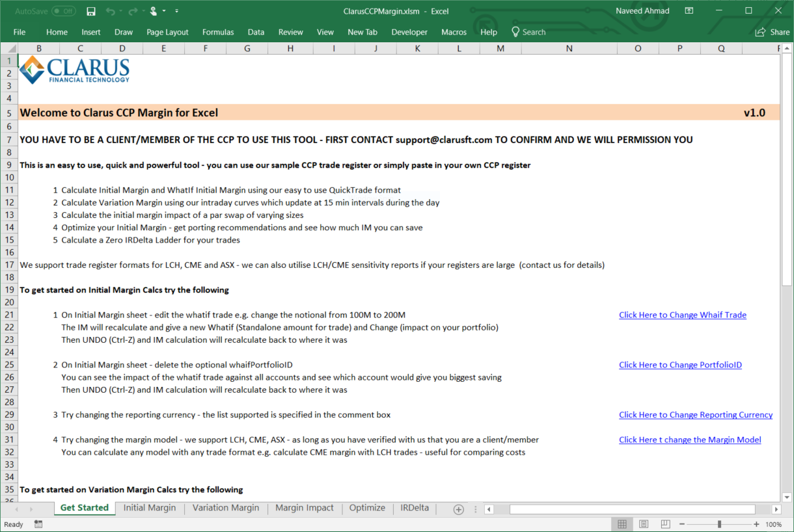Click the Search lightbulb box
This screenshot has height=532, width=794.
(x=528, y=32)
